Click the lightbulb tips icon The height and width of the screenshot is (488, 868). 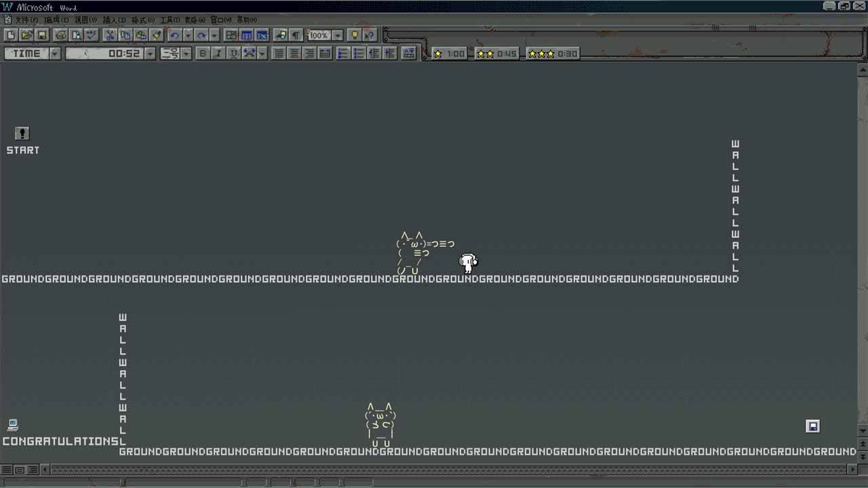tap(354, 35)
